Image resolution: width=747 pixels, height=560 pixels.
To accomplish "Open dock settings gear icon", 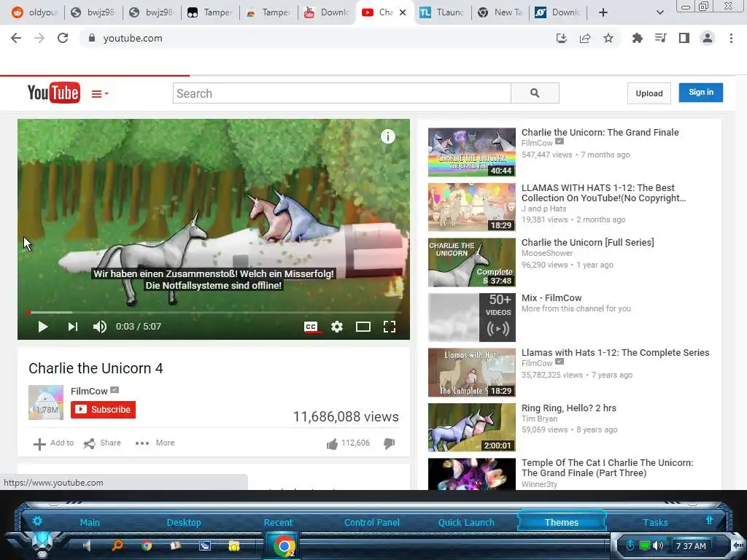I will (37, 521).
